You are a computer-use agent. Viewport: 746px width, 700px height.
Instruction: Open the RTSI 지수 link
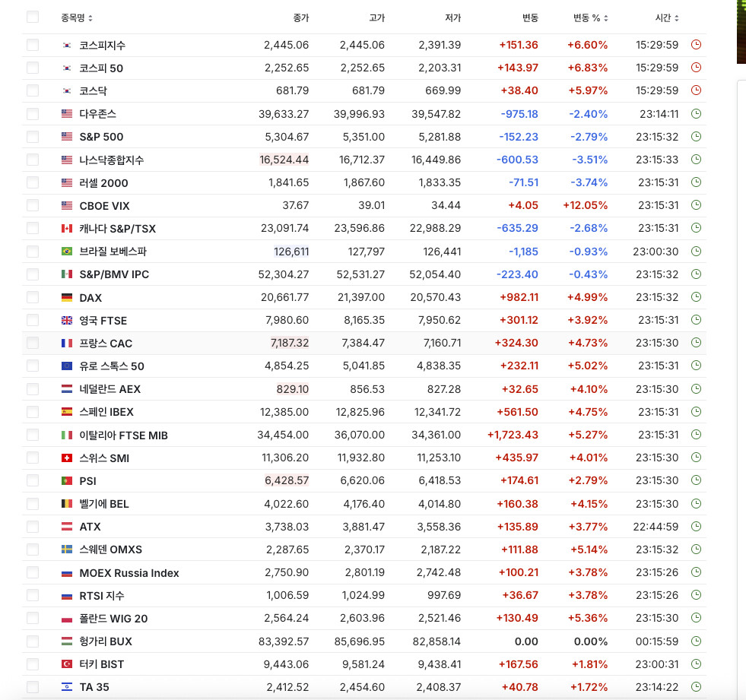coord(102,595)
